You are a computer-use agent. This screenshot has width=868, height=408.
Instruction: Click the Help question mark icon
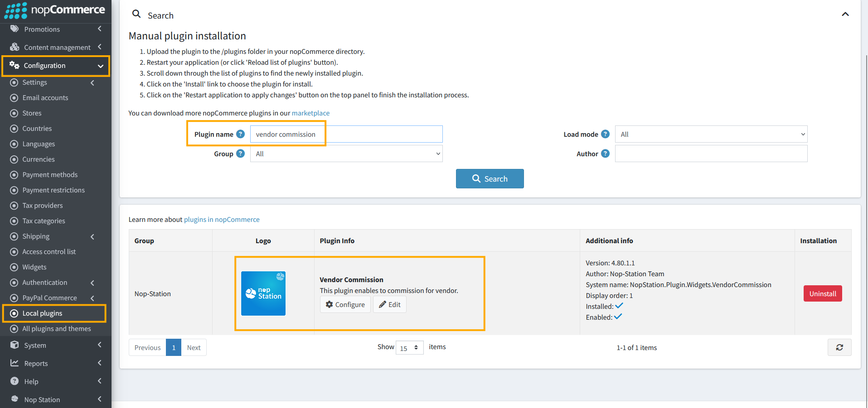[15, 381]
